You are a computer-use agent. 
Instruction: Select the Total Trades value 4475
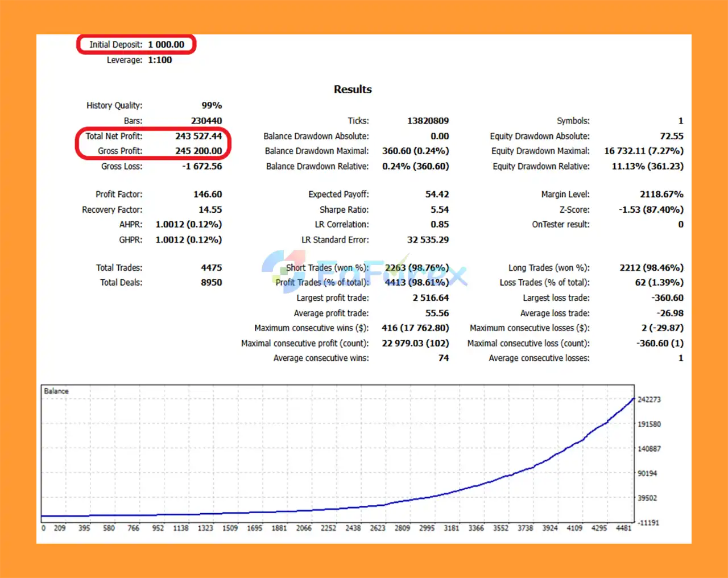click(x=211, y=267)
